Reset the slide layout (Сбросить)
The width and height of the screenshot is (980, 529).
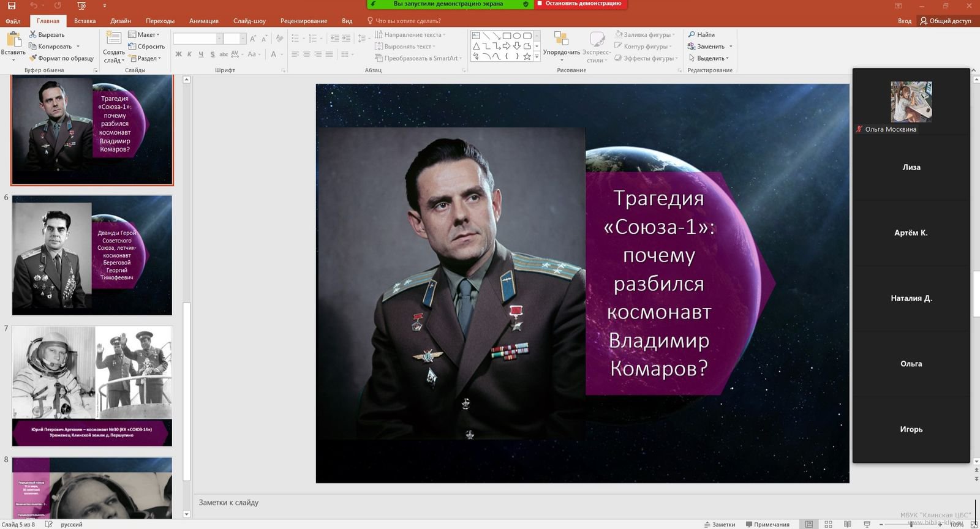(146, 47)
